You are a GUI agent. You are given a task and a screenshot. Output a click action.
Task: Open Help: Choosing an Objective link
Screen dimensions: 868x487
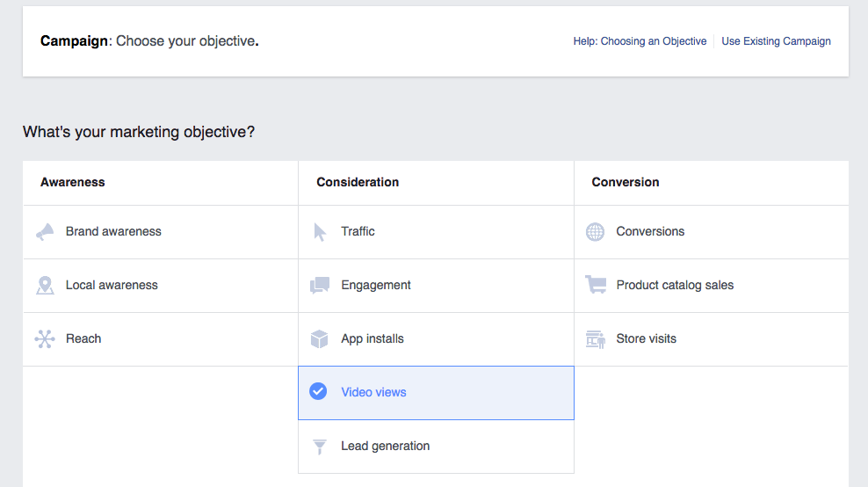640,41
